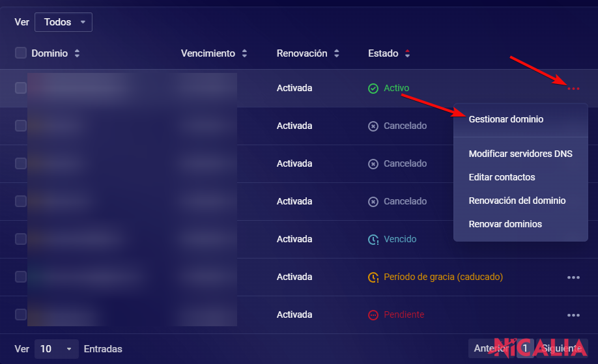Click the Vencido clock status icon

coord(373,240)
